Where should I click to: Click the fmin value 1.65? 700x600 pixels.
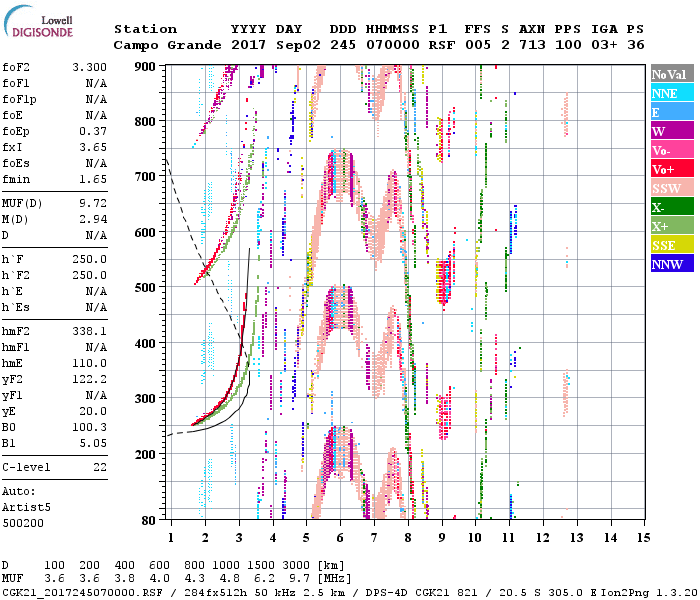click(x=93, y=179)
